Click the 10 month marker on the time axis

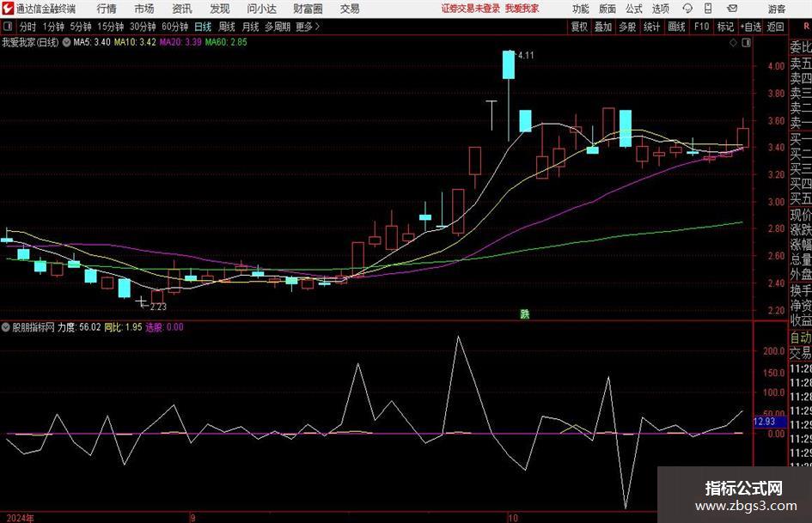click(x=512, y=518)
